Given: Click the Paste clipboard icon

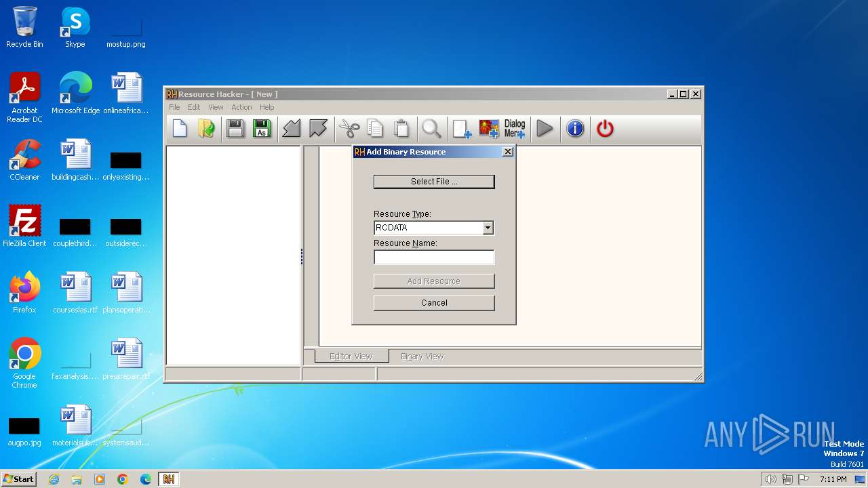Looking at the screenshot, I should (401, 128).
